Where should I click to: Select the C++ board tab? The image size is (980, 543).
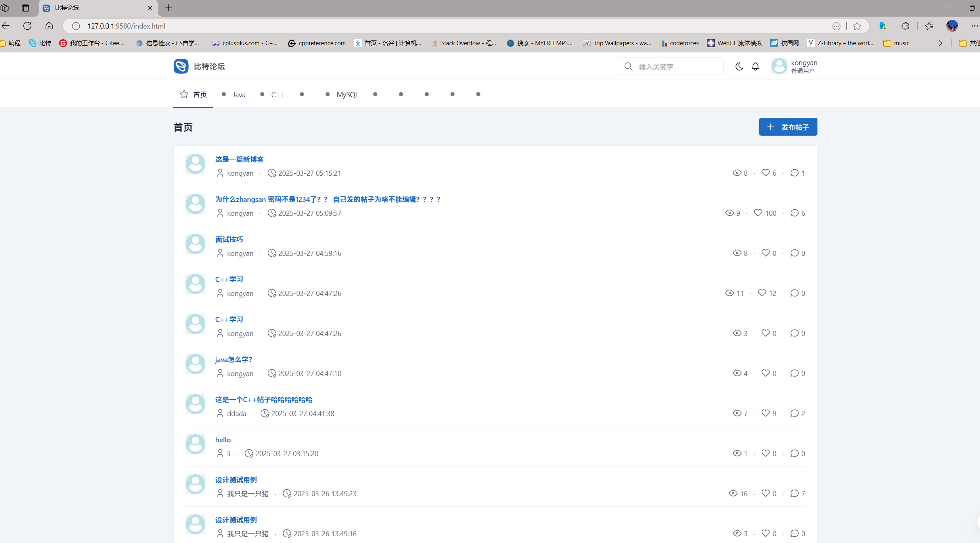pyautogui.click(x=278, y=94)
